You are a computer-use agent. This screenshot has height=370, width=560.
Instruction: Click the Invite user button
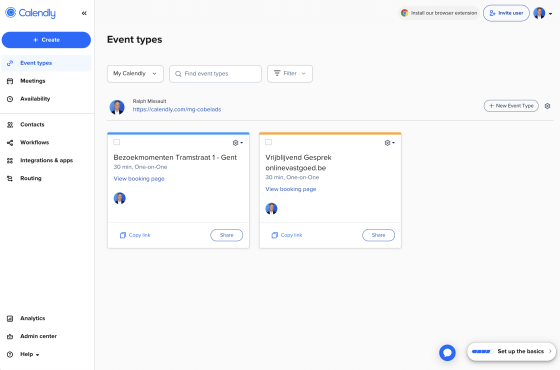(506, 13)
